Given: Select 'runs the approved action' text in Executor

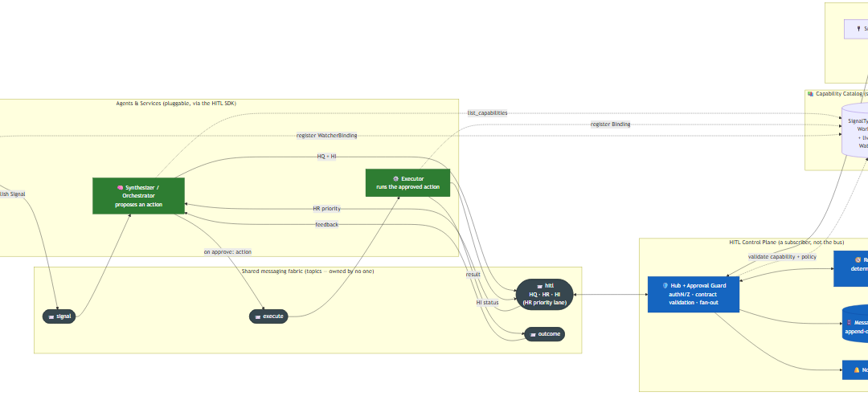Looking at the screenshot, I should pos(408,187).
